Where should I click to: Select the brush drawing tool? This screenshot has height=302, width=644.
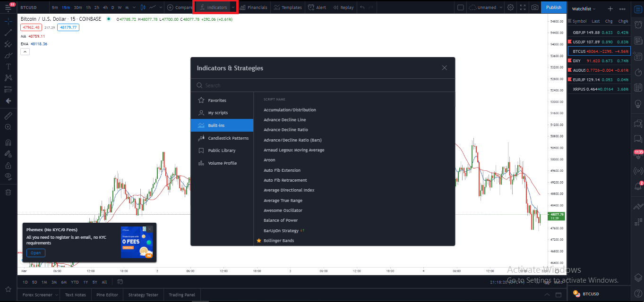click(x=8, y=55)
